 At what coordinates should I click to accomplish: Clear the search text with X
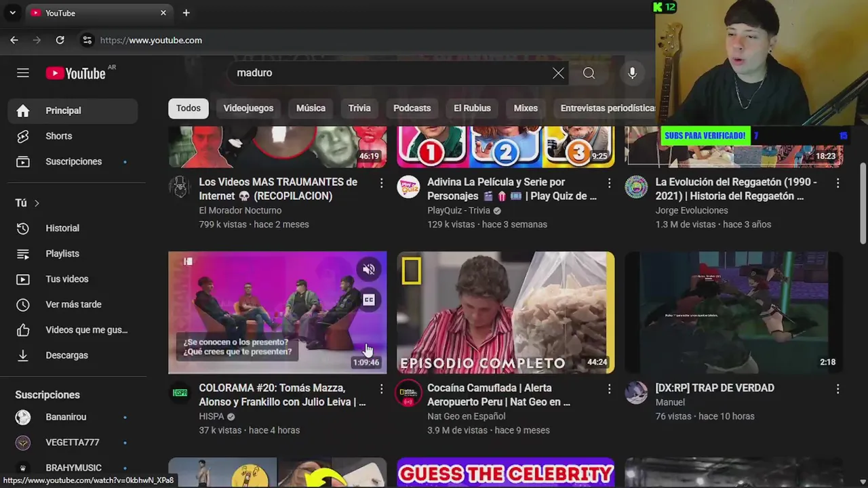click(558, 73)
